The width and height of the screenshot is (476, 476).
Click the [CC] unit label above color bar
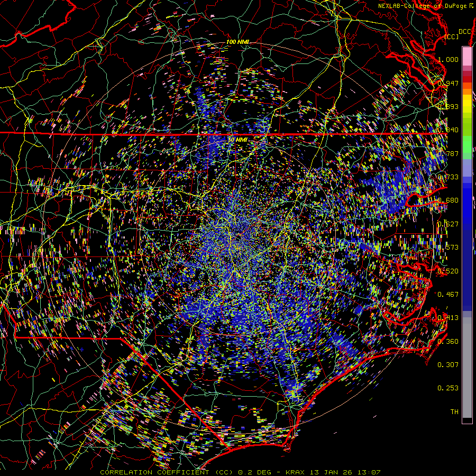tap(452, 36)
